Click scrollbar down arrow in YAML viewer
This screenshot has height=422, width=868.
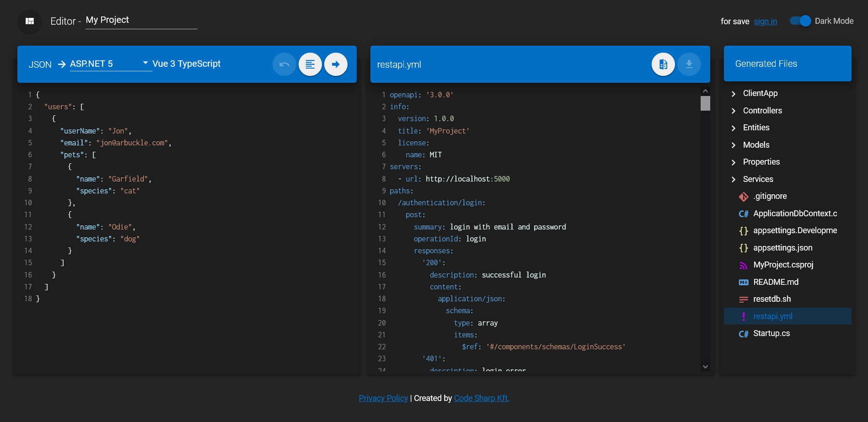coord(705,367)
